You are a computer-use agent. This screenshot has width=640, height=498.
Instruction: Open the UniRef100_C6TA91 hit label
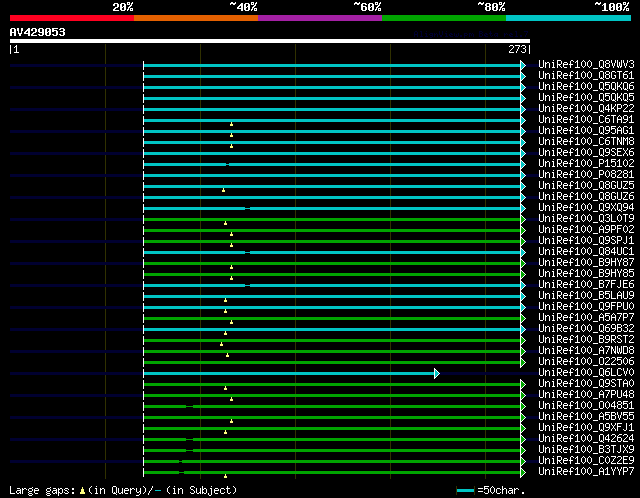[586, 120]
